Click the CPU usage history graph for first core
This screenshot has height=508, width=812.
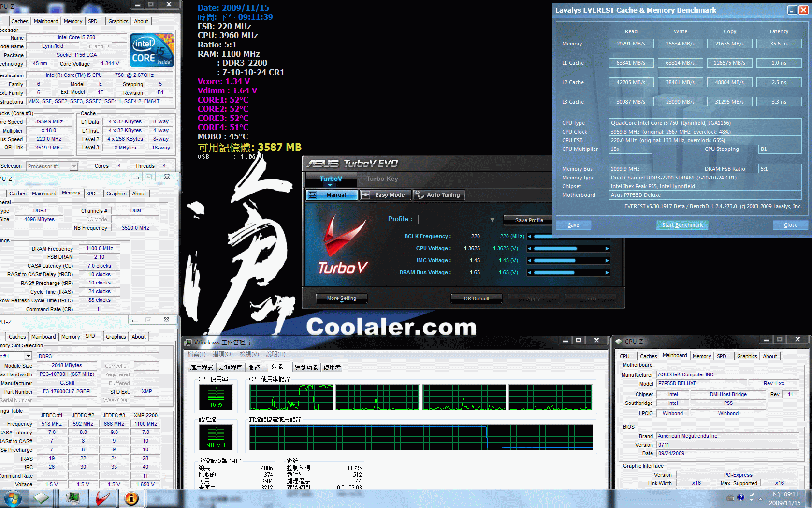[x=291, y=398]
